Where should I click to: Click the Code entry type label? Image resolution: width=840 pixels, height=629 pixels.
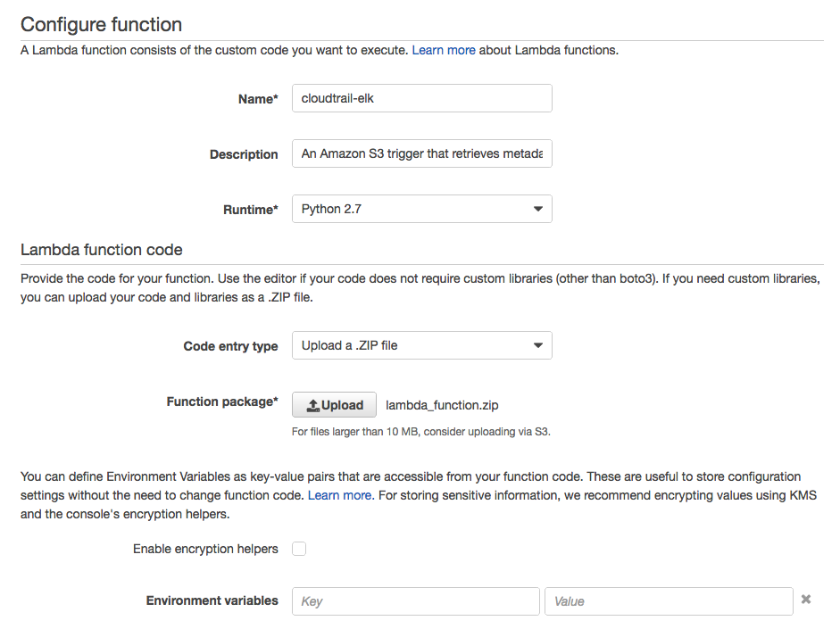click(231, 346)
